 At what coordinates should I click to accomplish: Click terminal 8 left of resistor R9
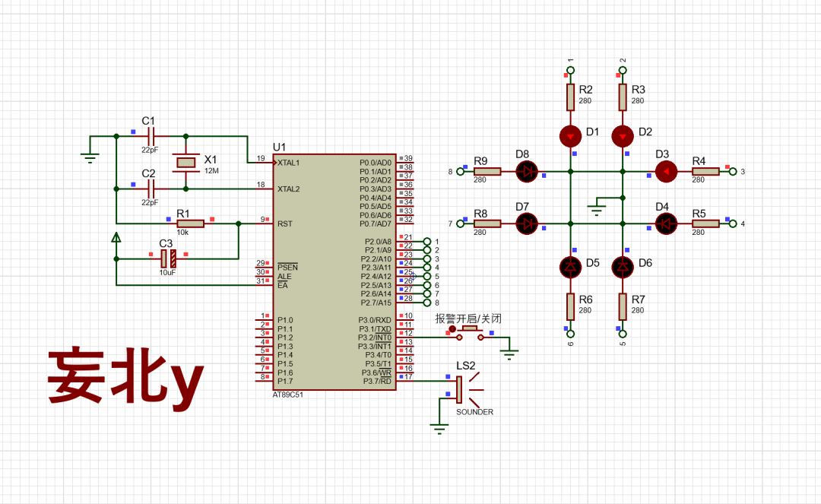click(x=460, y=171)
